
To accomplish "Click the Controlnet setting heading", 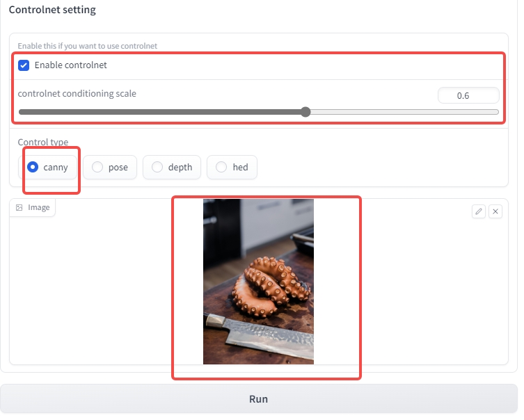I will click(x=52, y=10).
